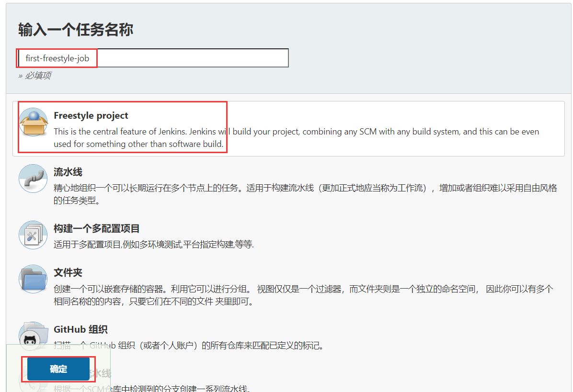Click the 输入一个任务名称 heading

[x=76, y=30]
